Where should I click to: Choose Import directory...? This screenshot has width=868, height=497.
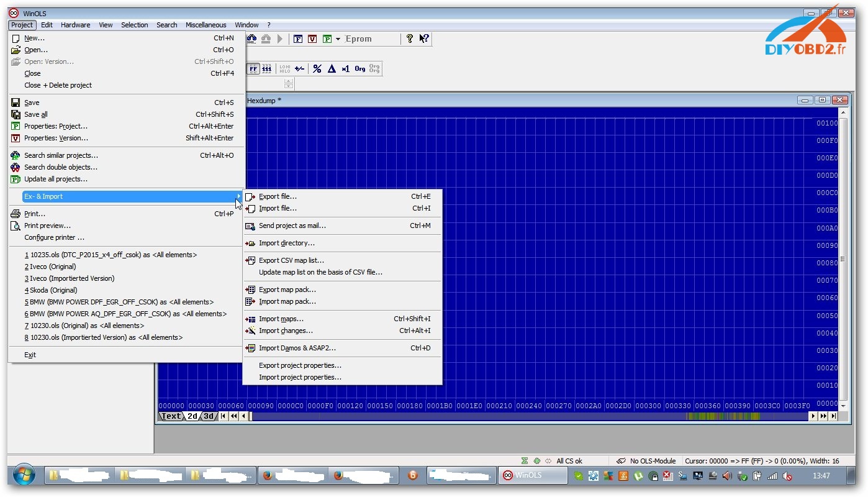[x=342, y=243]
